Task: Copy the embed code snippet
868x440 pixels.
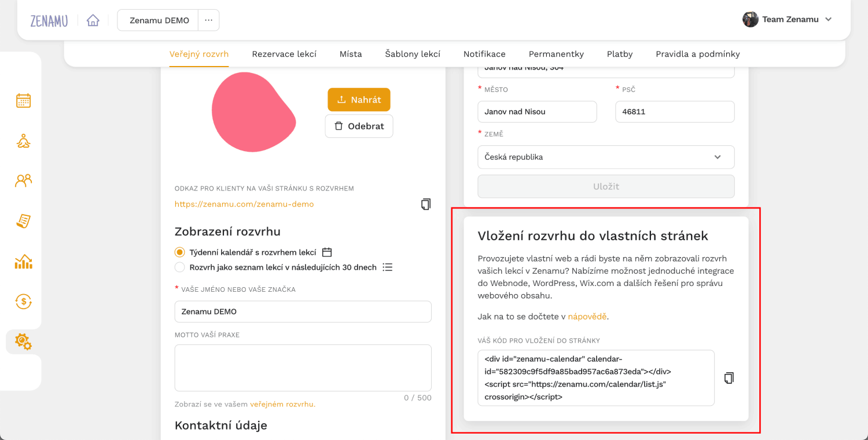Action: 729,378
